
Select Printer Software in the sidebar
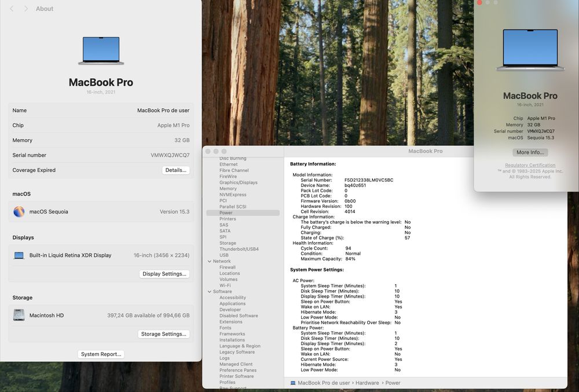coord(236,376)
